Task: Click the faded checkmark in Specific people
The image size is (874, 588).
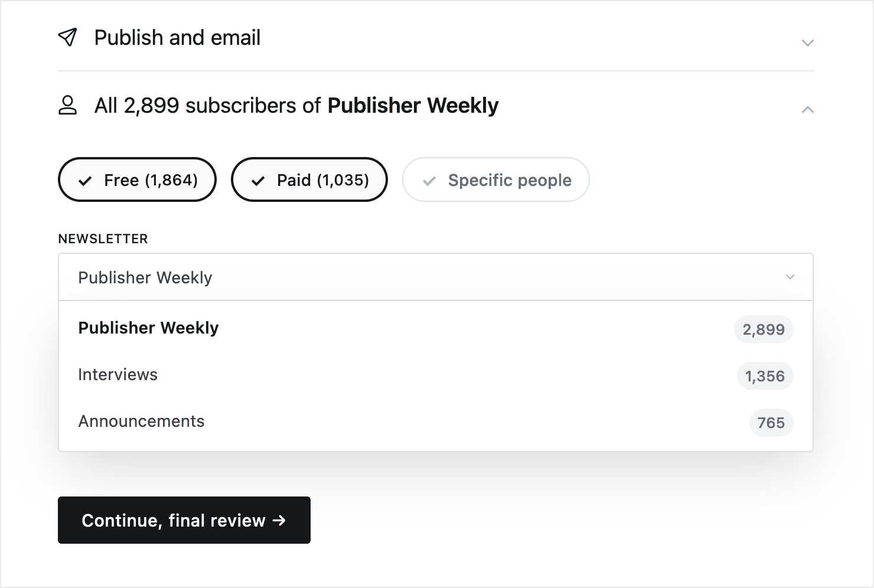Action: click(429, 181)
